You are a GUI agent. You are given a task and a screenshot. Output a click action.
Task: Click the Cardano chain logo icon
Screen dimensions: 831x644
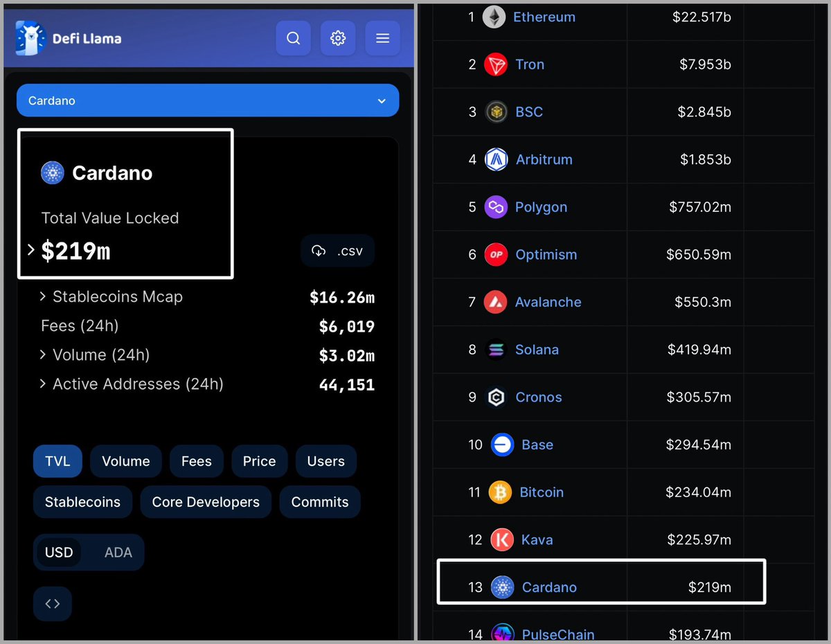coord(52,172)
